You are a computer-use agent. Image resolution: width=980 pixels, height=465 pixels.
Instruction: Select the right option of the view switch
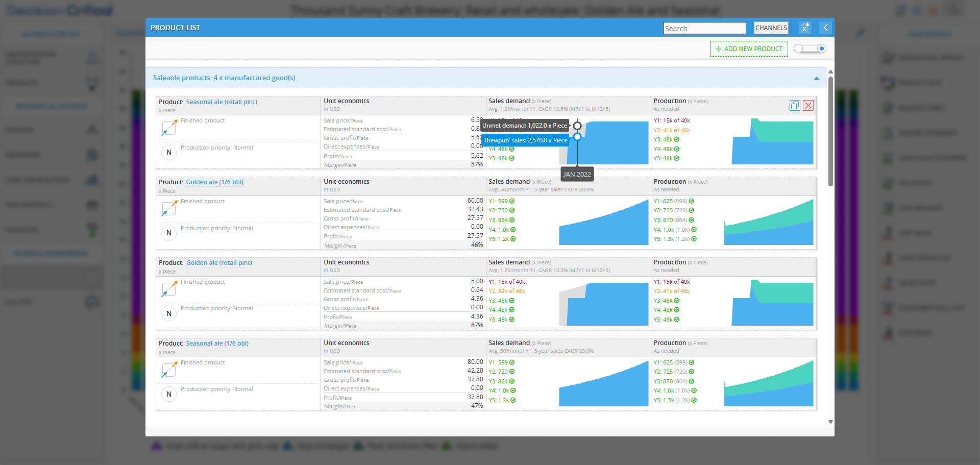tap(821, 49)
